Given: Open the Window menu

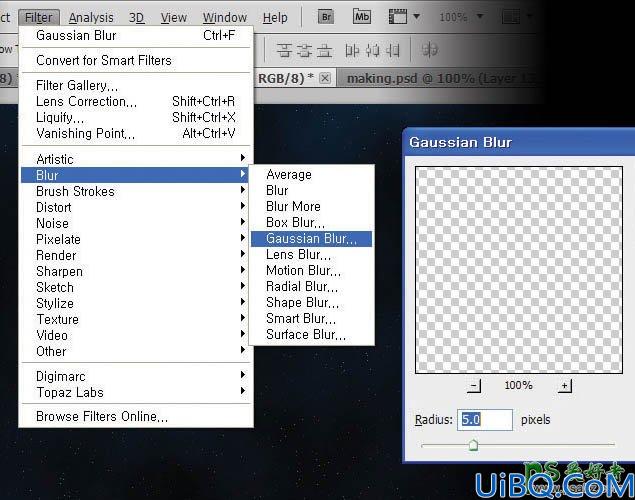Looking at the screenshot, I should (x=225, y=17).
